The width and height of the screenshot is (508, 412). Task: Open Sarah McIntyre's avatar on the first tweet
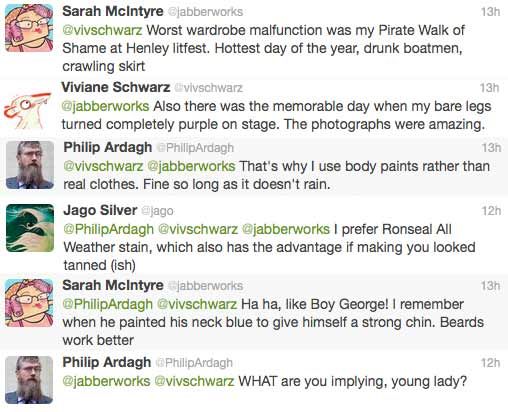(x=29, y=28)
